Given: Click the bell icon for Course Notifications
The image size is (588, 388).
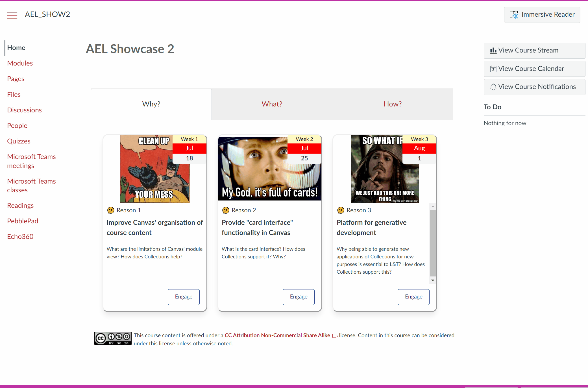Looking at the screenshot, I should pyautogui.click(x=493, y=87).
